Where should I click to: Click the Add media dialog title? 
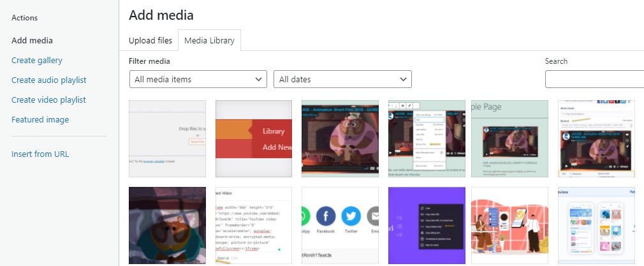[161, 15]
